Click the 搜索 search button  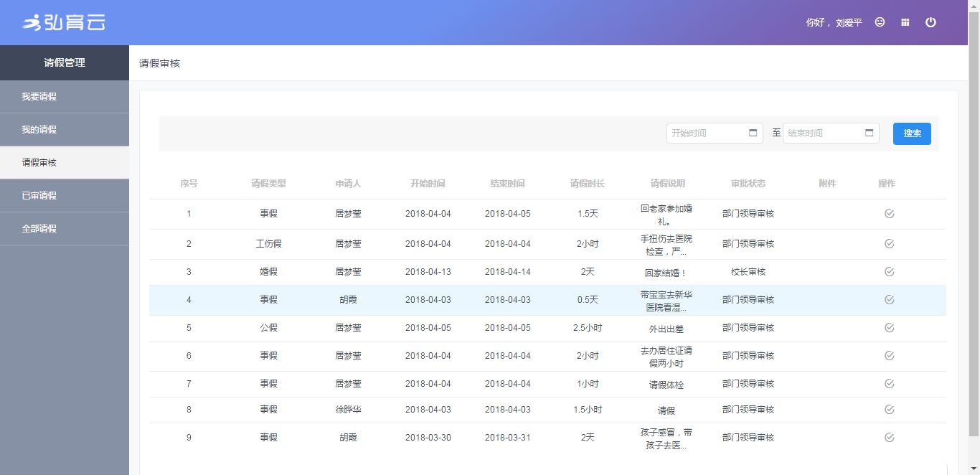tap(912, 133)
